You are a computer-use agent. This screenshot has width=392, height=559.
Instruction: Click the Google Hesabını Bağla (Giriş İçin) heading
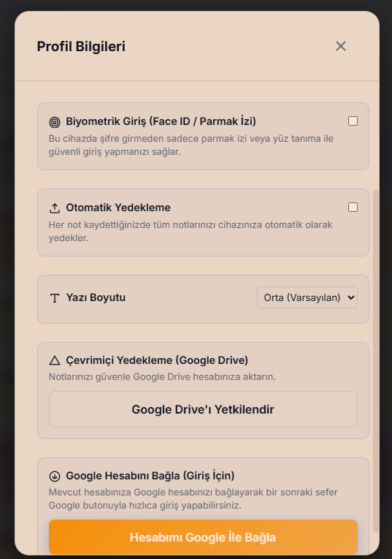pos(150,476)
